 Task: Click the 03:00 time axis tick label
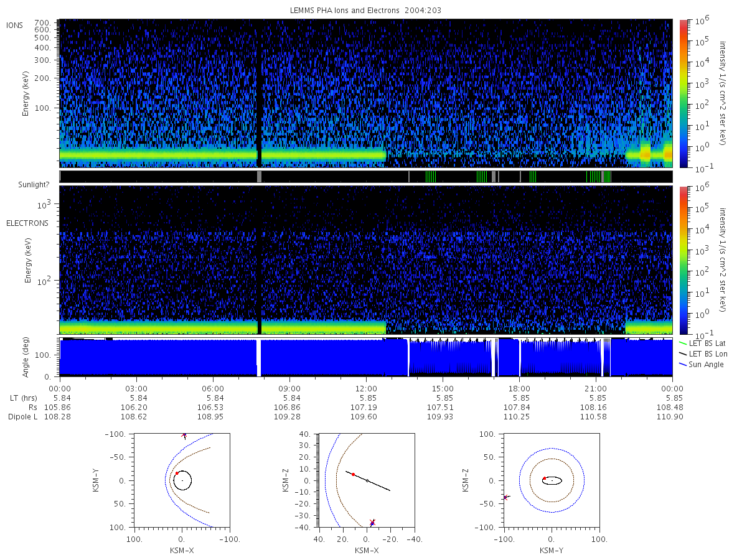click(x=136, y=388)
